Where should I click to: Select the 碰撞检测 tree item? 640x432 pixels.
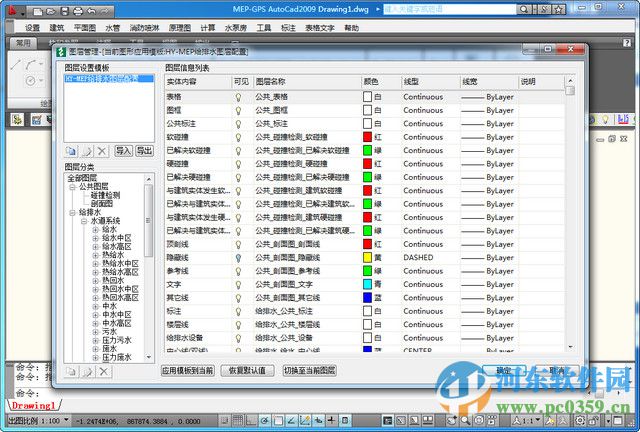click(x=105, y=195)
